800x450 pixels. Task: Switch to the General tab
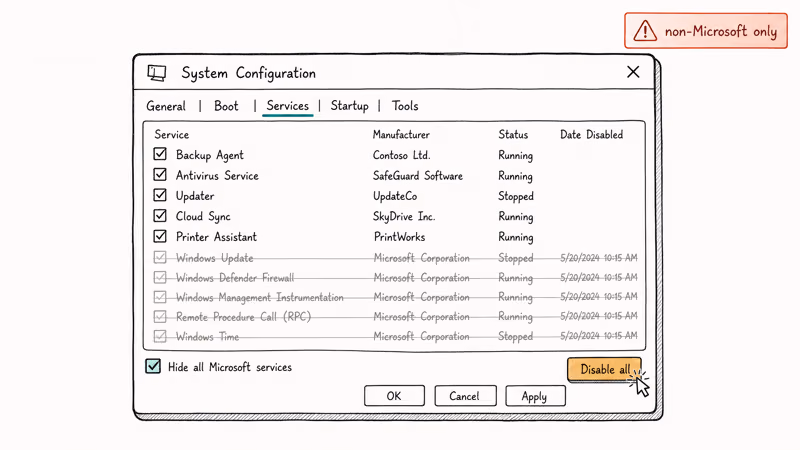(166, 106)
